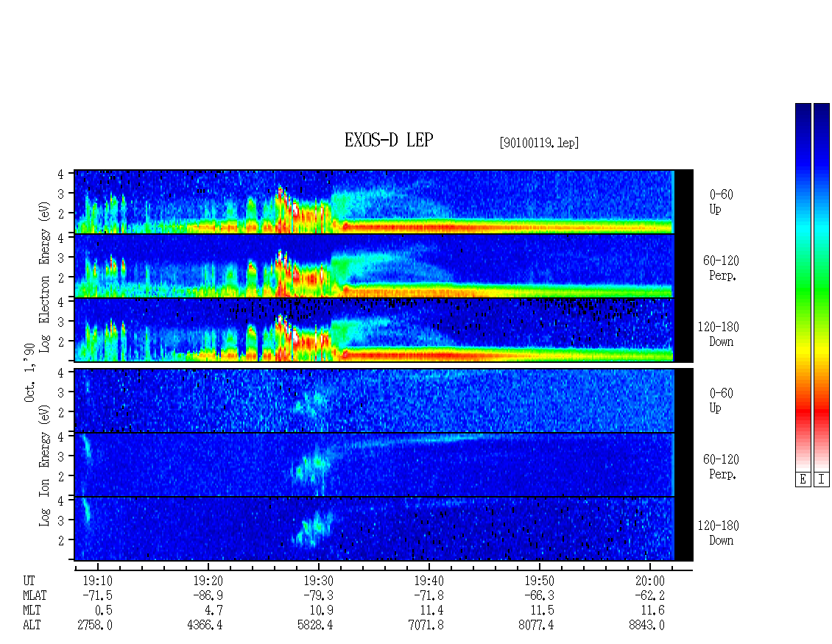Click the ALT row label
The image size is (832, 644).
[32, 626]
